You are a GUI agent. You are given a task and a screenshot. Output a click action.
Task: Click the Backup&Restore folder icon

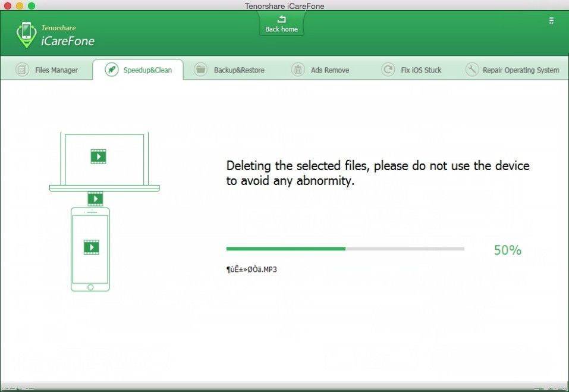coord(200,70)
